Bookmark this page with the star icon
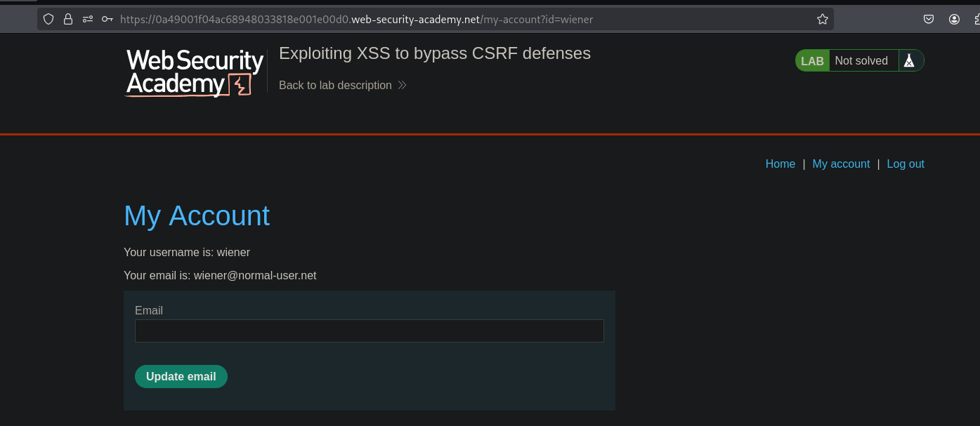The image size is (980, 426). pyautogui.click(x=823, y=20)
